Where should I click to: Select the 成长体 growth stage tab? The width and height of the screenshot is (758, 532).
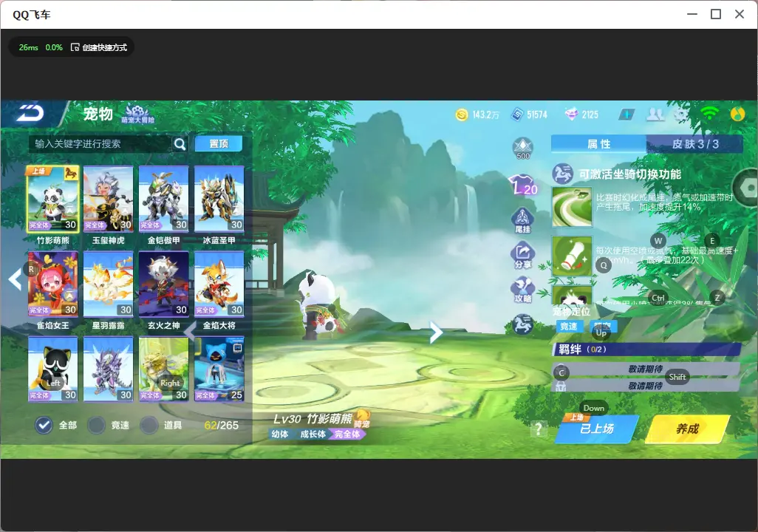313,434
